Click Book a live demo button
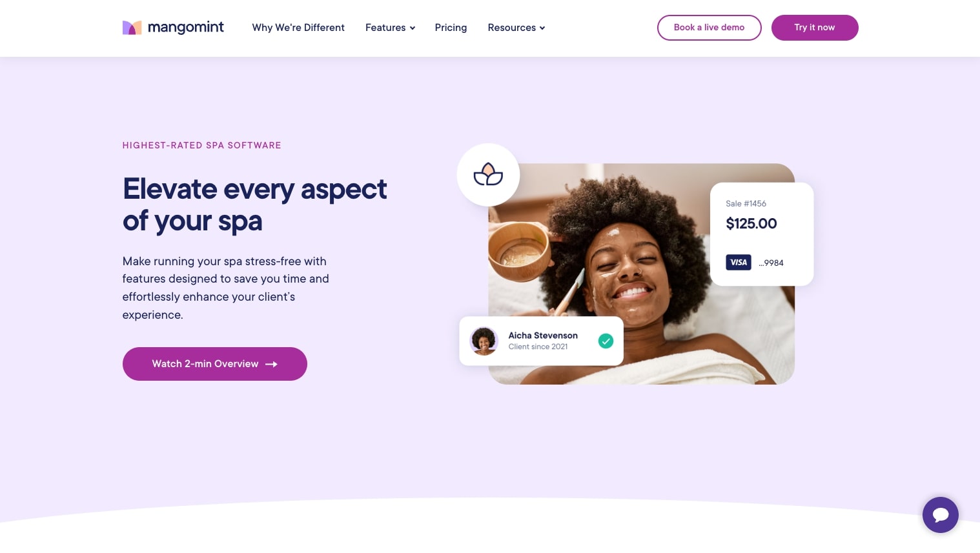Screen dimensions: 980x553 pos(709,28)
